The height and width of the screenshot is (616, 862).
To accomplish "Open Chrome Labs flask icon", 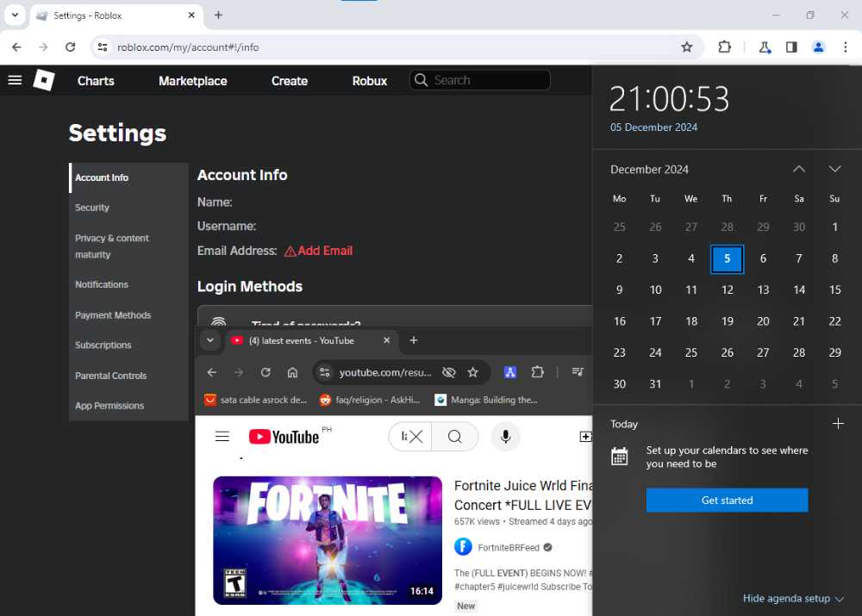I will (x=765, y=47).
